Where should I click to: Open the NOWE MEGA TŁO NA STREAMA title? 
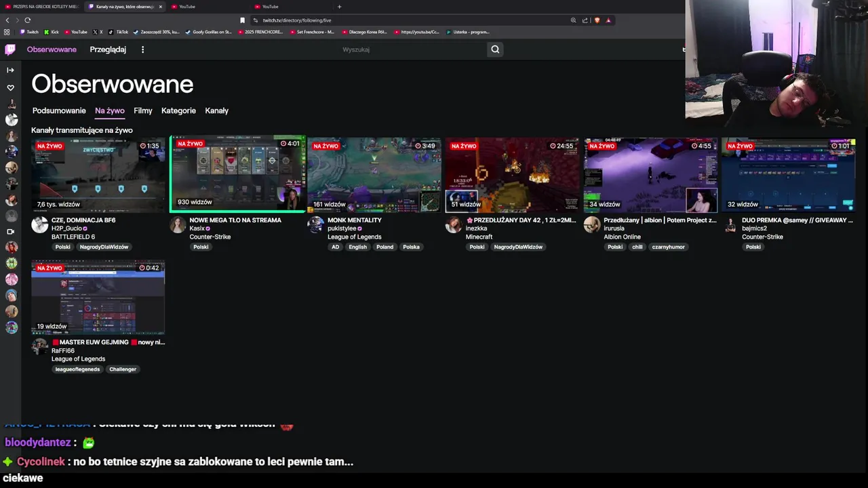tap(235, 220)
